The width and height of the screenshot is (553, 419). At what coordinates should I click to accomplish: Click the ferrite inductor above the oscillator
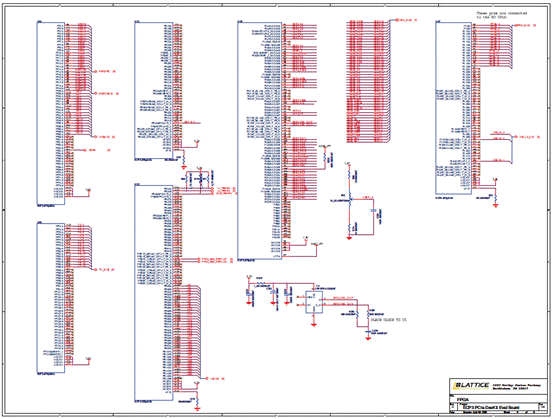point(261,283)
